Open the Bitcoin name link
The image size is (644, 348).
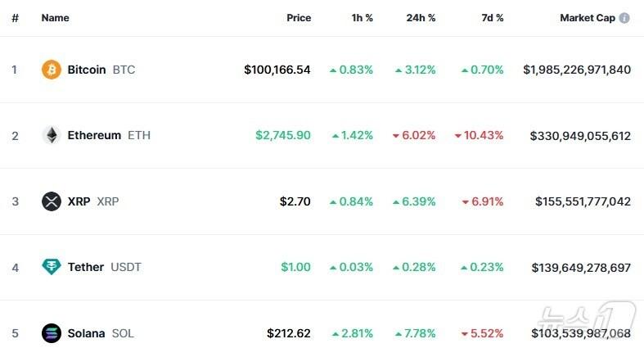click(86, 70)
